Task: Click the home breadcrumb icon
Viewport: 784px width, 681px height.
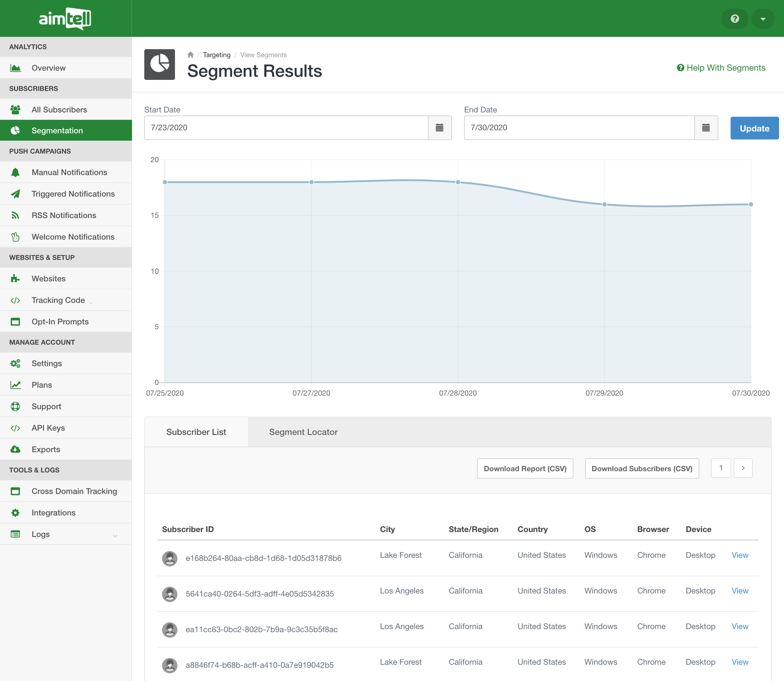Action: tap(191, 55)
